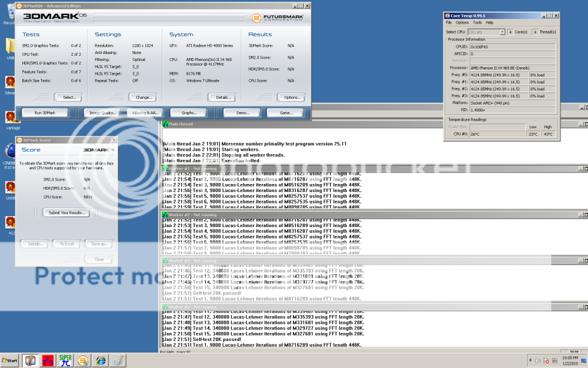This screenshot has width=588, height=368.
Task: Click Change to edit 3DMark06 Settings
Action: [144, 97]
